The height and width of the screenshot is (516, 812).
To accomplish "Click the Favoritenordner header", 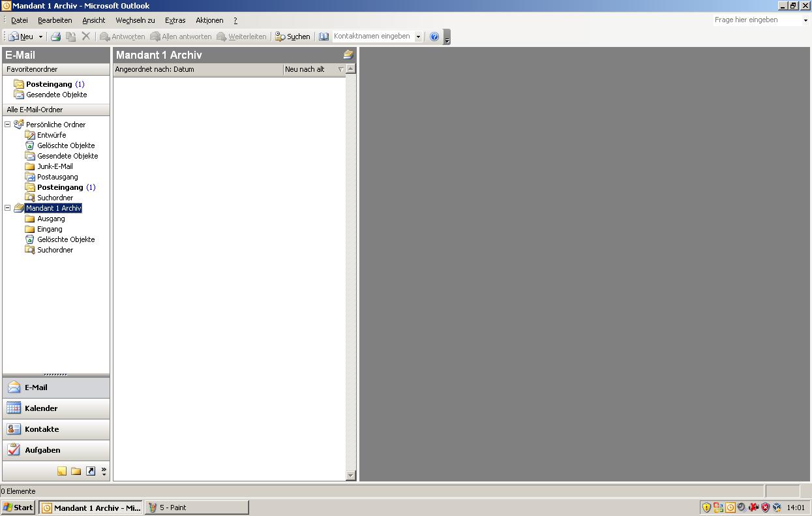I will click(56, 69).
